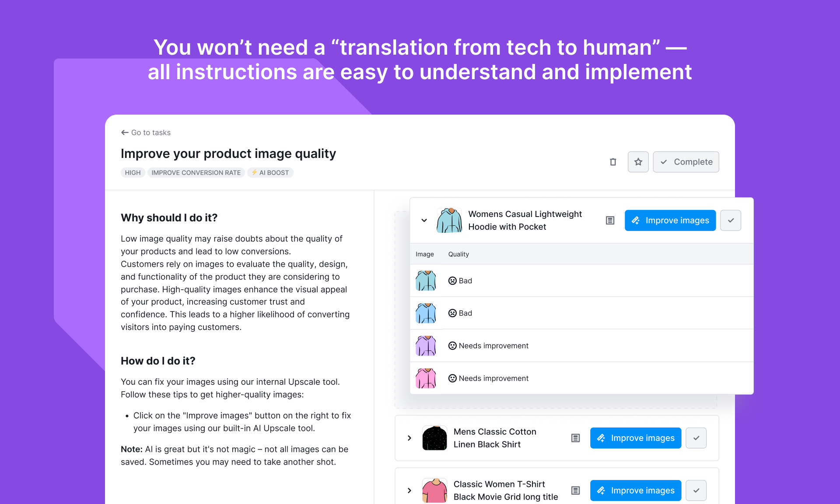Click the delete/trash icon on the task
This screenshot has height=504, width=840.
click(x=612, y=161)
